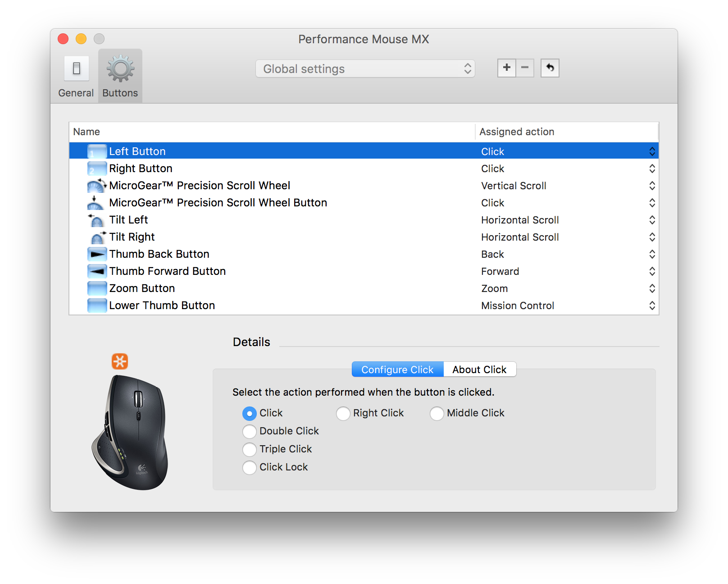Open action dropdown for Thumb Forward Button
The width and height of the screenshot is (728, 584).
click(x=652, y=271)
